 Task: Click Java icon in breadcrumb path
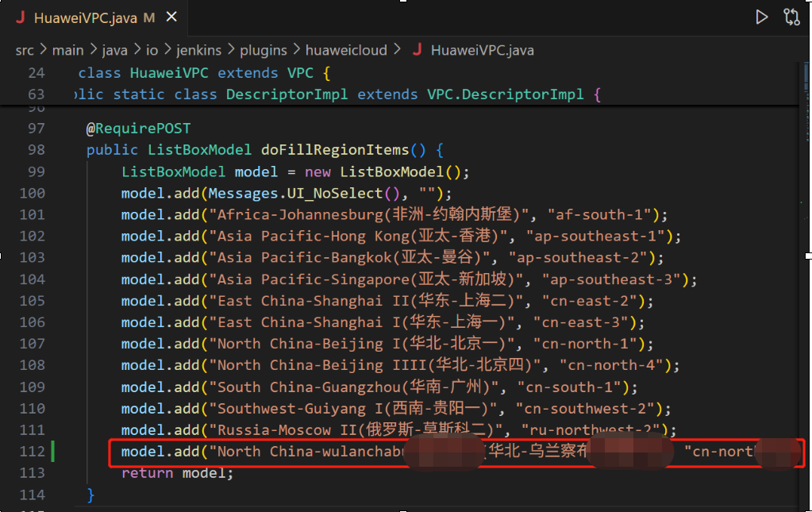417,50
